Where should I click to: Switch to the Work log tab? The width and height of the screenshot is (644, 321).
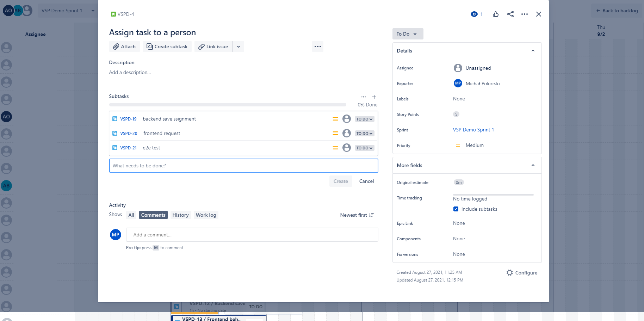pyautogui.click(x=206, y=215)
